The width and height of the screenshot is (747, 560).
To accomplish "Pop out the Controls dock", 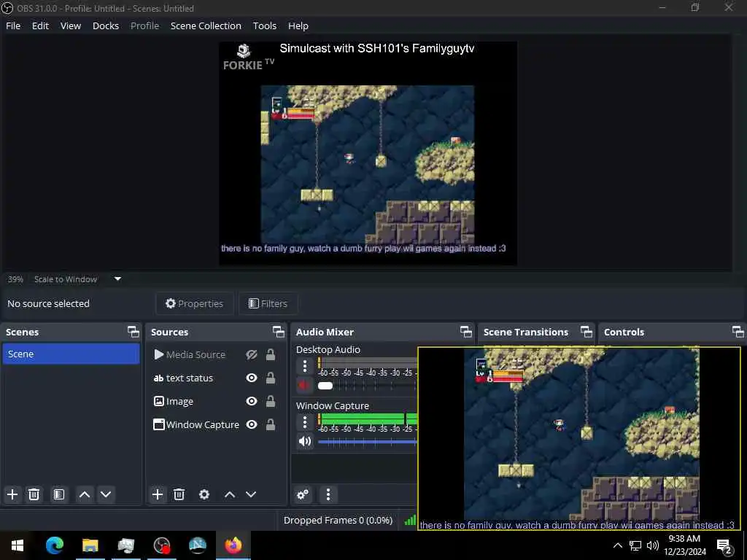I will [x=738, y=332].
